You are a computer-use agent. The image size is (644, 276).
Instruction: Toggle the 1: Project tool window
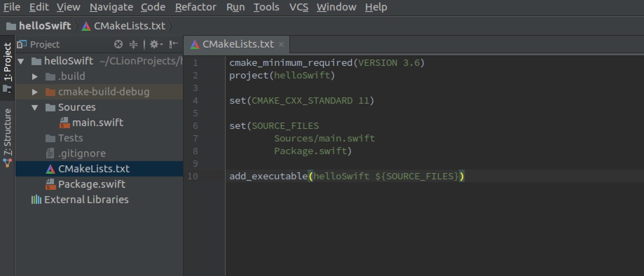pyautogui.click(x=7, y=67)
